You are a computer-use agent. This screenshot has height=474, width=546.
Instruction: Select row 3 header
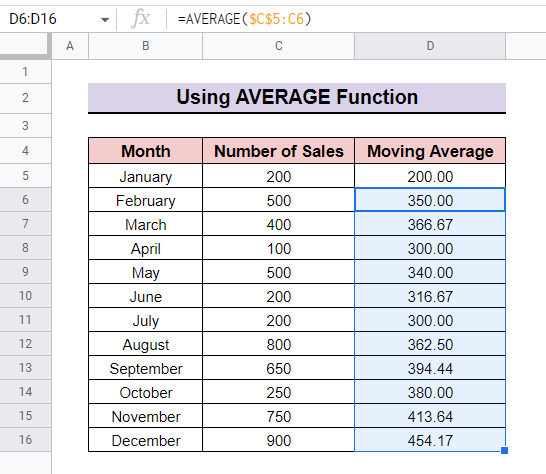pos(25,125)
